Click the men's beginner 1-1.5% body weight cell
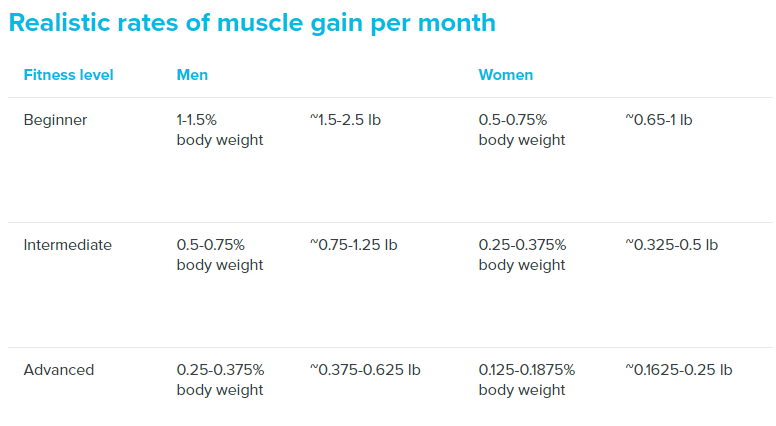Image resolution: width=776 pixels, height=426 pixels. tap(220, 130)
